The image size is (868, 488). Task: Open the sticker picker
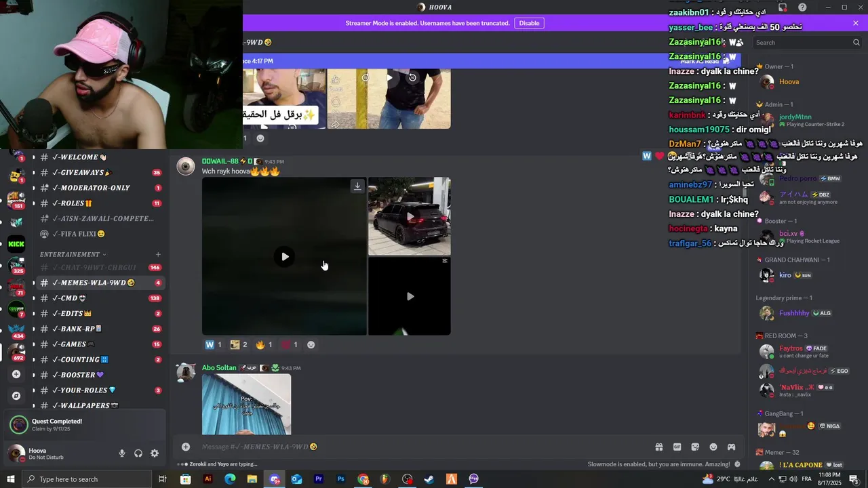(695, 447)
